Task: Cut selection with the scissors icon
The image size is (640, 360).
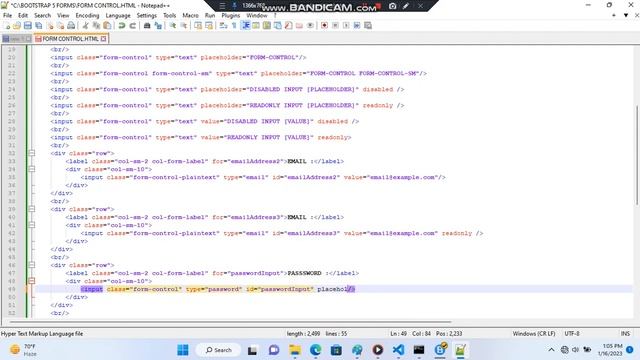Action: click(x=85, y=25)
